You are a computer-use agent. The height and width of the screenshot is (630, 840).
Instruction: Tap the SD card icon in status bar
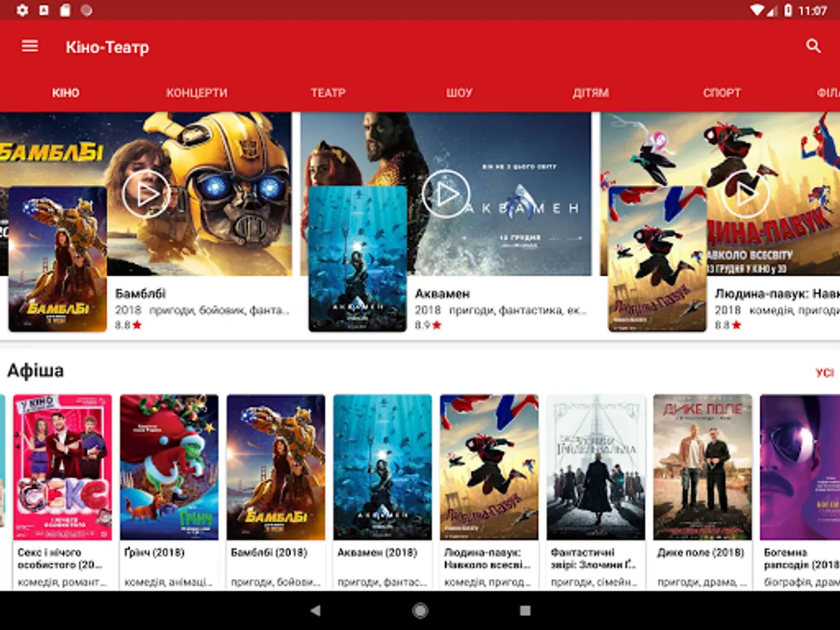pyautogui.click(x=65, y=10)
